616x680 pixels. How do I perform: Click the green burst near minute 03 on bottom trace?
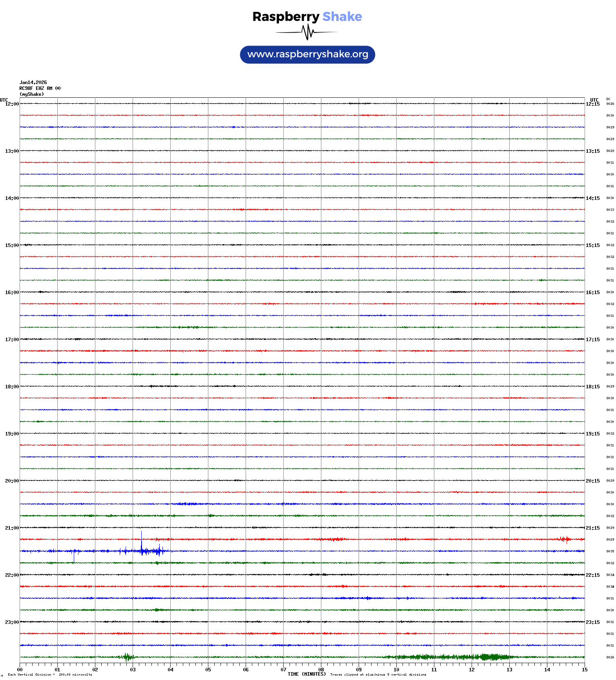126,657
